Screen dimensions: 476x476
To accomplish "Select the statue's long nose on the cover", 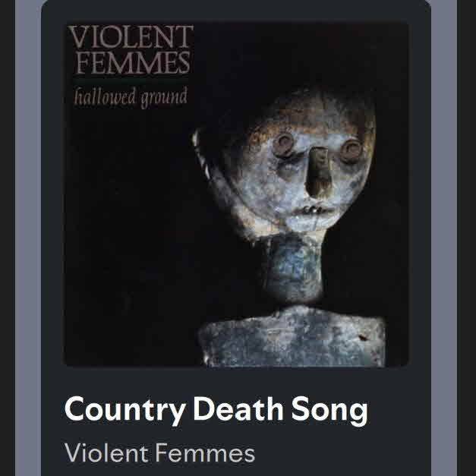I will (318, 172).
